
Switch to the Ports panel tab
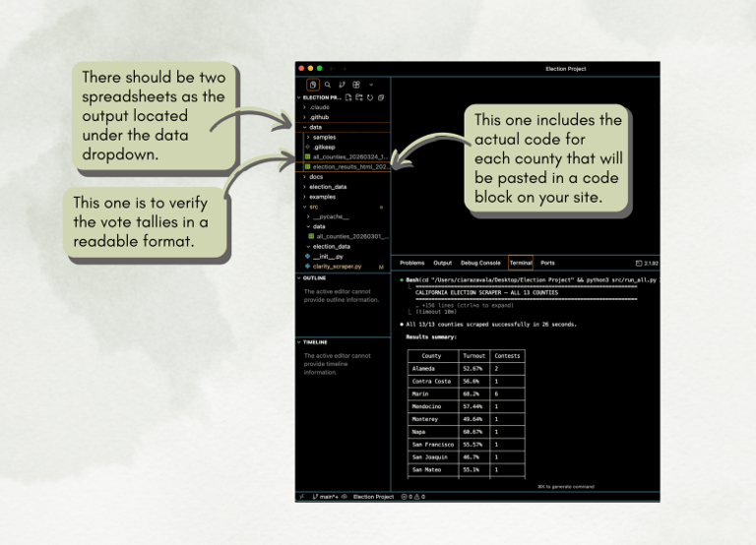point(547,263)
